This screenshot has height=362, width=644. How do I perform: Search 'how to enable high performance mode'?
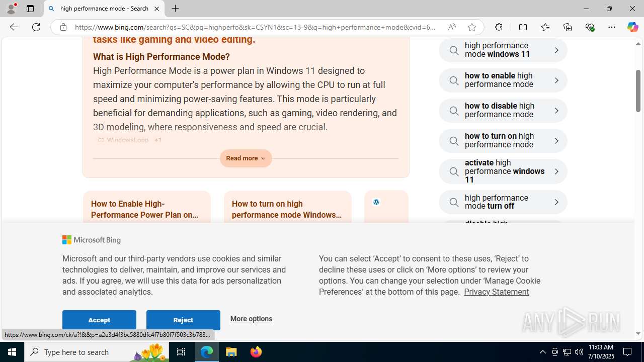pos(503,80)
